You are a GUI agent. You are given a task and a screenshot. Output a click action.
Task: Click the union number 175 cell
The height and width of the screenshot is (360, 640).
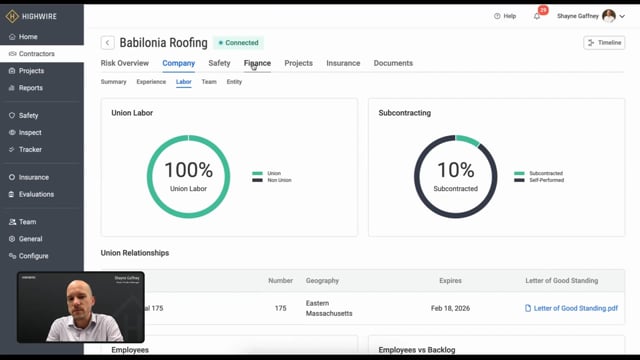(x=280, y=308)
